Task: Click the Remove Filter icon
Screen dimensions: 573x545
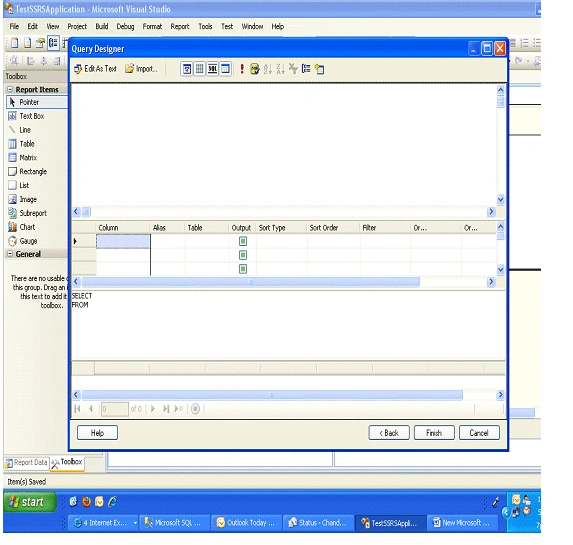Action: pyautogui.click(x=293, y=69)
